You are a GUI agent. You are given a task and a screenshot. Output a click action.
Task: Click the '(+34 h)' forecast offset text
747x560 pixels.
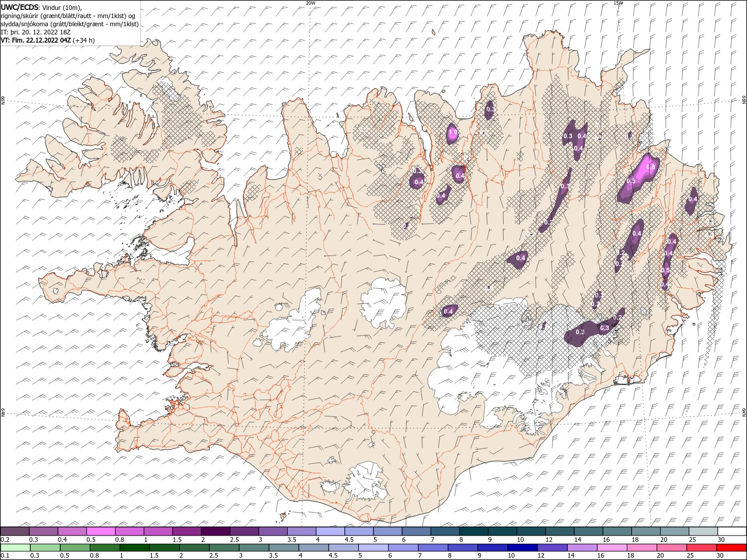click(84, 40)
